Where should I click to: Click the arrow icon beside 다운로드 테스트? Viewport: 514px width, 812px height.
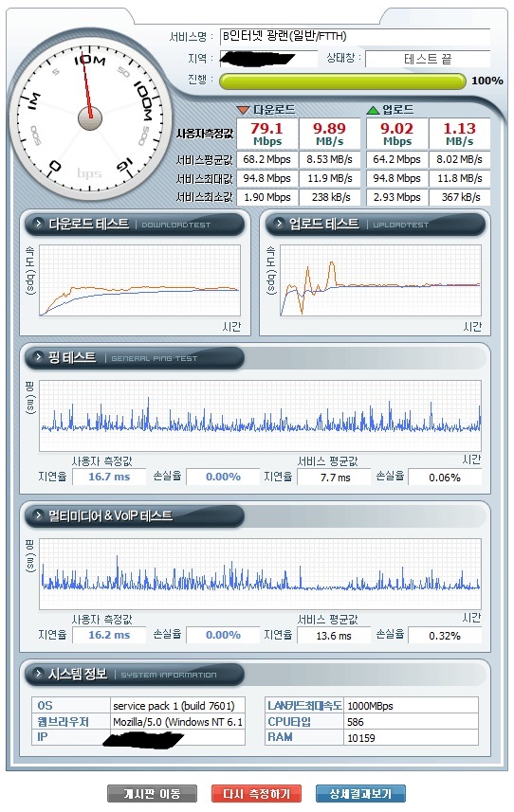click(38, 224)
